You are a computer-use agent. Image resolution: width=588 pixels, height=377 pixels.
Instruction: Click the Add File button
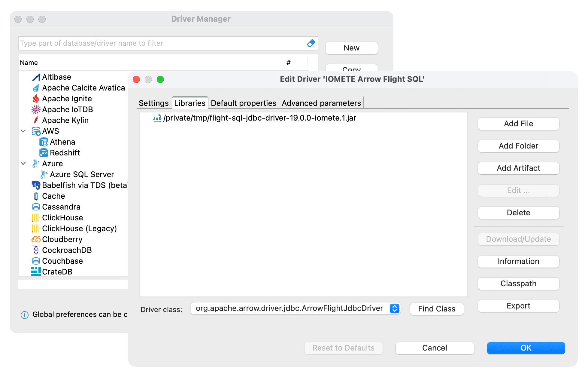[x=518, y=124]
